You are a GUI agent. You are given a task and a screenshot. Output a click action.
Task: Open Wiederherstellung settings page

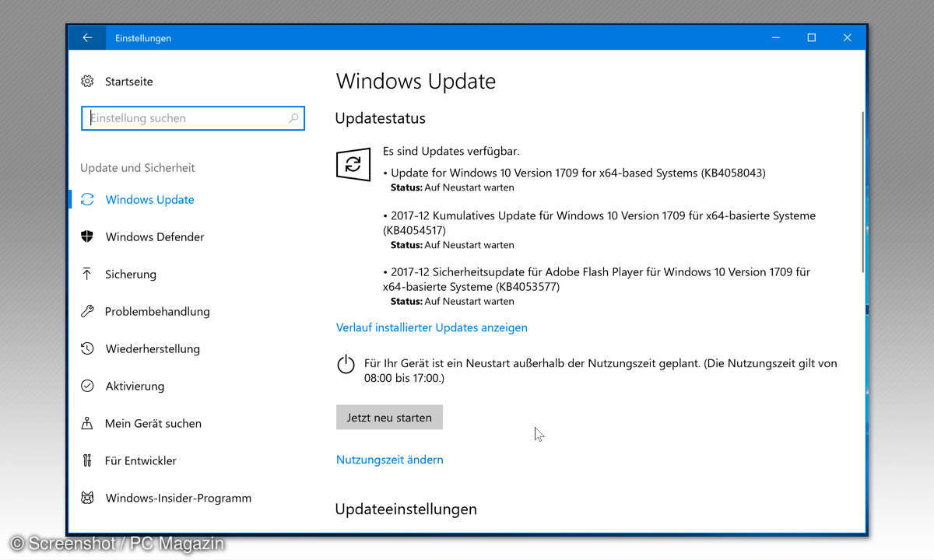tap(153, 349)
